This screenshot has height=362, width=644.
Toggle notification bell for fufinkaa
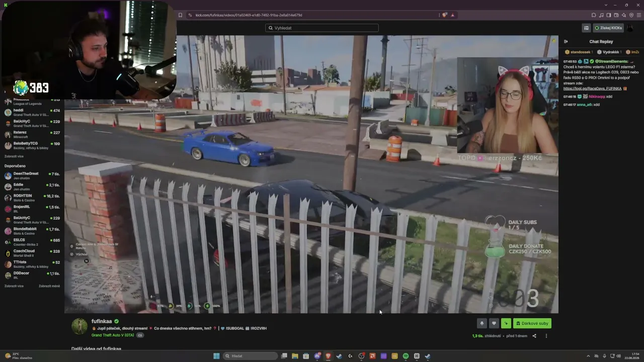click(x=481, y=323)
